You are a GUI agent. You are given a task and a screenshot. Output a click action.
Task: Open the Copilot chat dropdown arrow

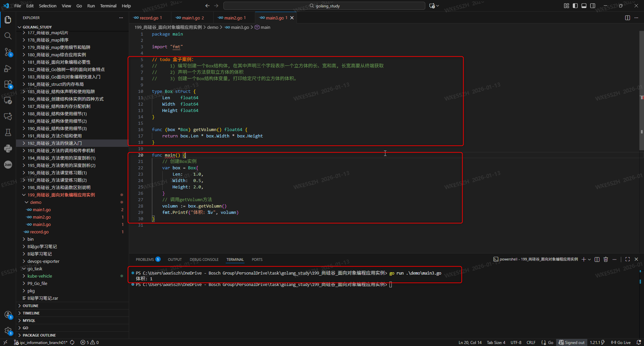[437, 6]
